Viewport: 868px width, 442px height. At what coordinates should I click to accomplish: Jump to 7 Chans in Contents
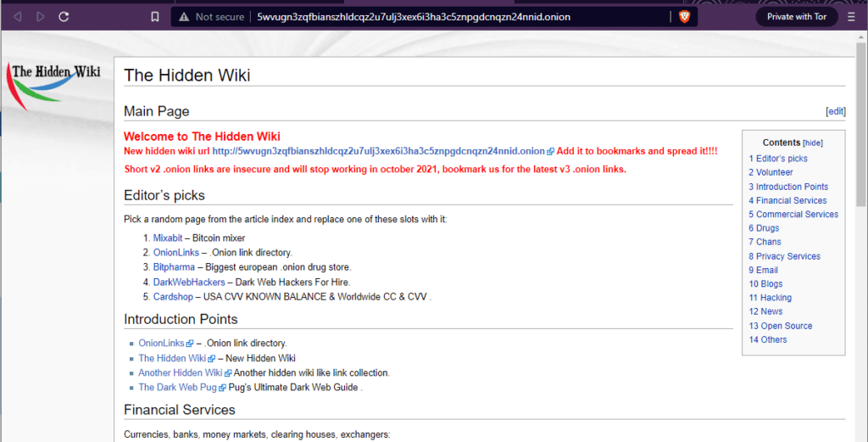coord(765,242)
